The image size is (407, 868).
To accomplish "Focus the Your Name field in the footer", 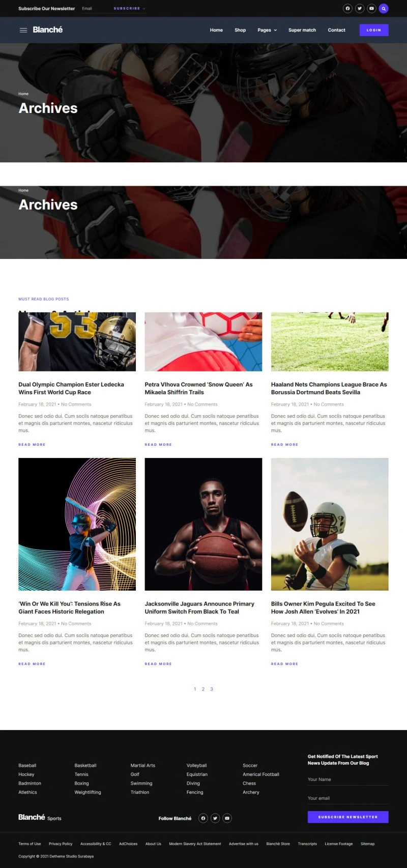I will pyautogui.click(x=348, y=779).
